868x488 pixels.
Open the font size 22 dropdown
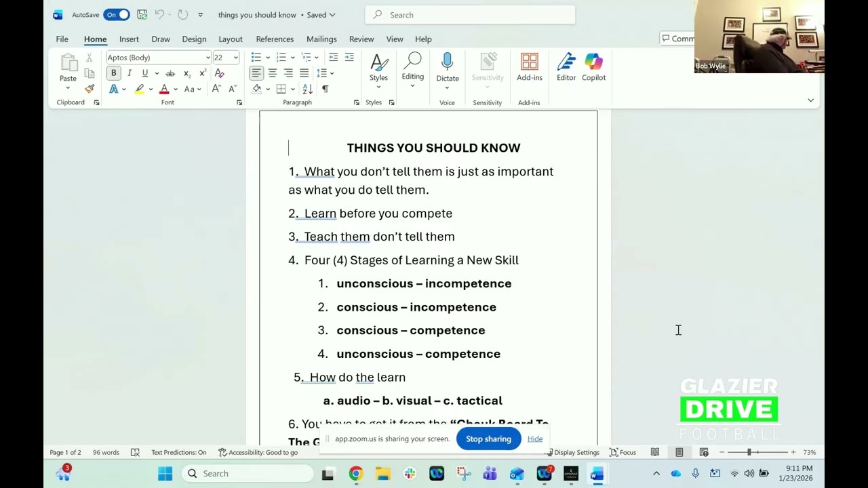(x=235, y=58)
